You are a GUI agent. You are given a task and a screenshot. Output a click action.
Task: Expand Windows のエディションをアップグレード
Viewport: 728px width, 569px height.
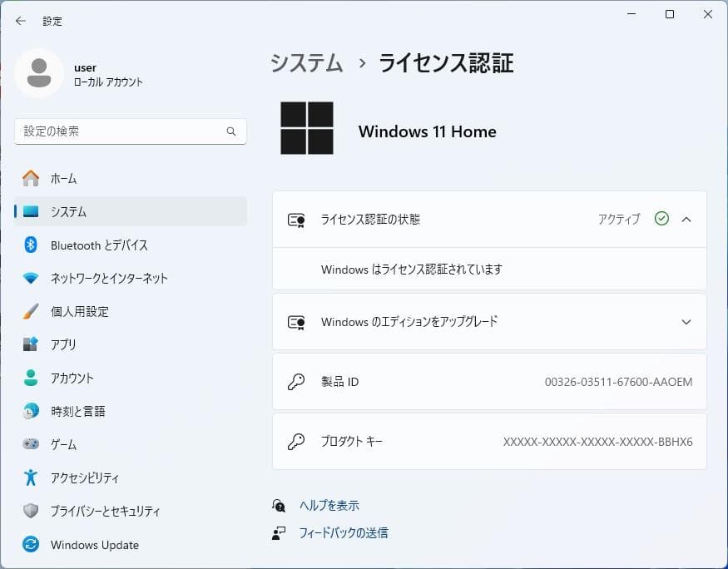coord(686,322)
